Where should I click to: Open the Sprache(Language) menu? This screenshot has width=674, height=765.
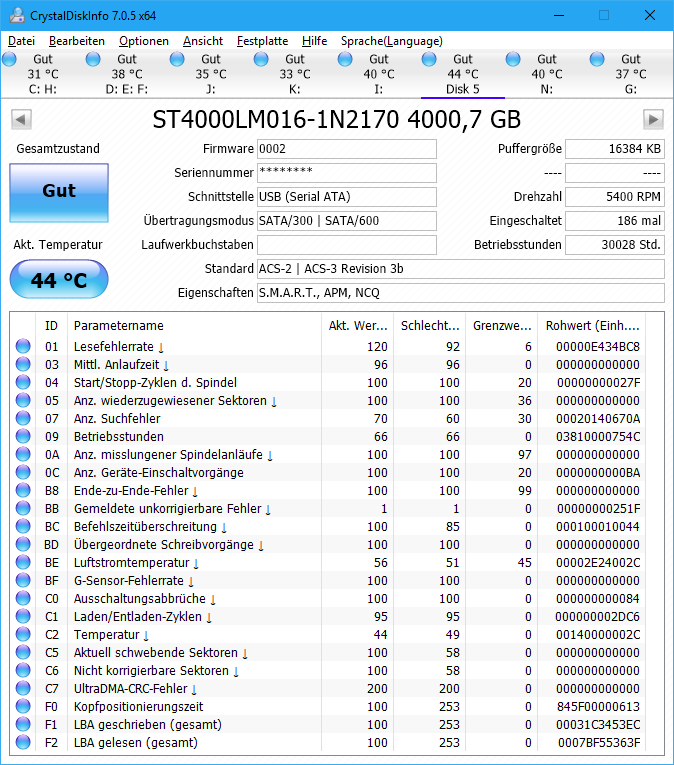(391, 41)
